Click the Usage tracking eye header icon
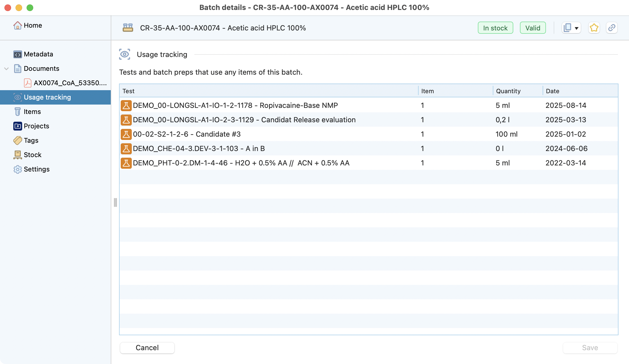The height and width of the screenshot is (364, 629). (125, 54)
